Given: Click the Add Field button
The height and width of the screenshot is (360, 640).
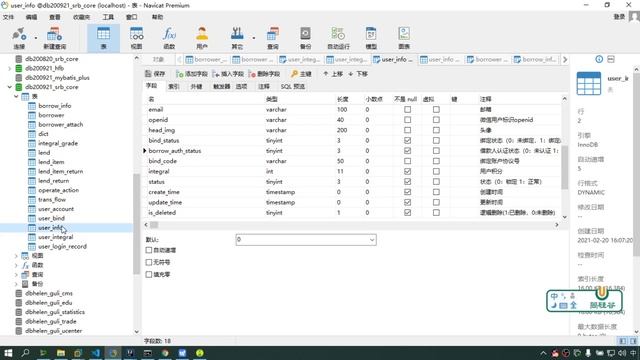Looking at the screenshot, I should point(191,74).
